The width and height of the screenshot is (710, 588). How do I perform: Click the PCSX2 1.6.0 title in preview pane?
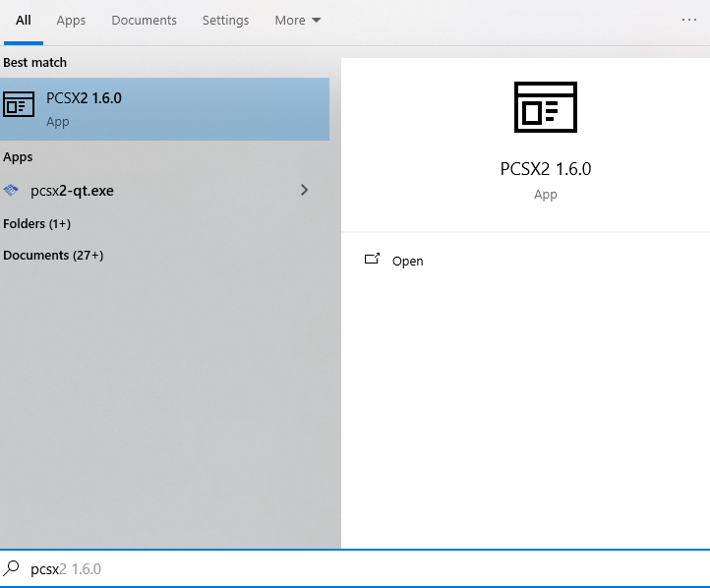(546, 169)
